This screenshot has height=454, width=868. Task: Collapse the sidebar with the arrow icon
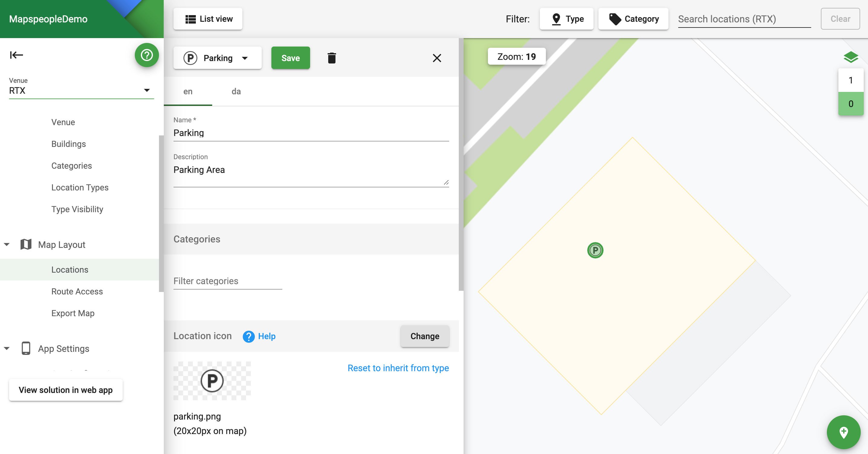(x=16, y=55)
